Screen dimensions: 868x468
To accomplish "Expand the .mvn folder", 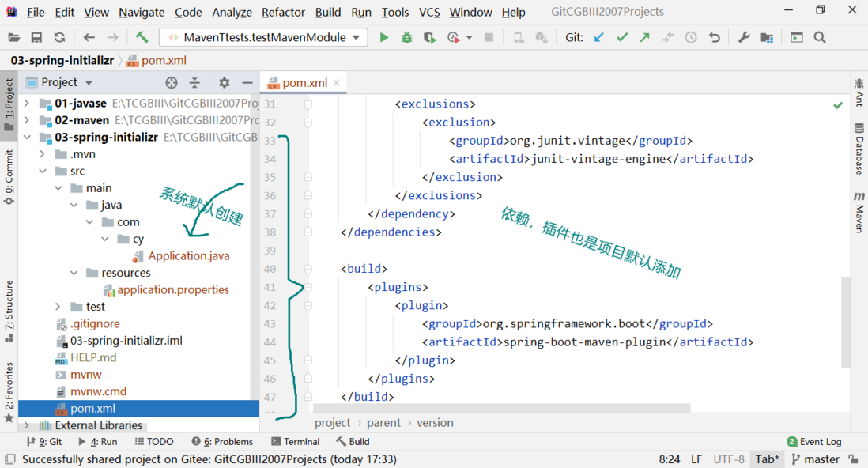I will tap(42, 154).
